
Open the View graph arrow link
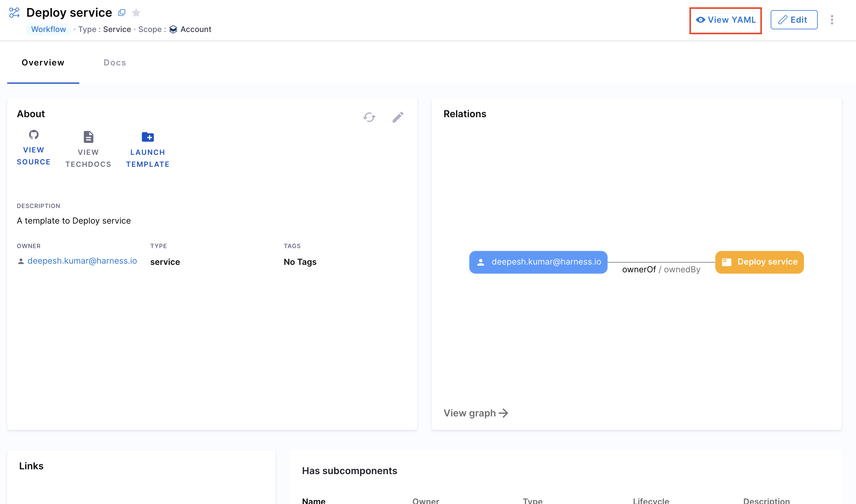(x=476, y=413)
